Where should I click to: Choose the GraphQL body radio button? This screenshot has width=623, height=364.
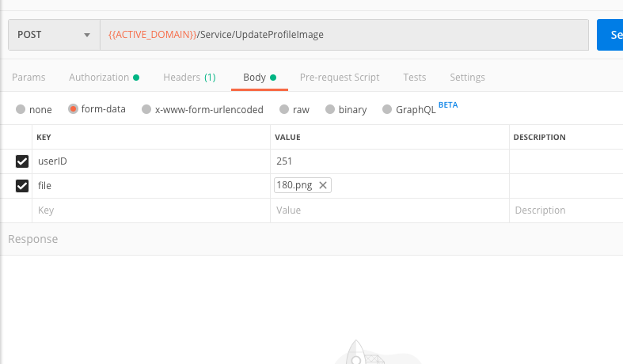pos(387,109)
